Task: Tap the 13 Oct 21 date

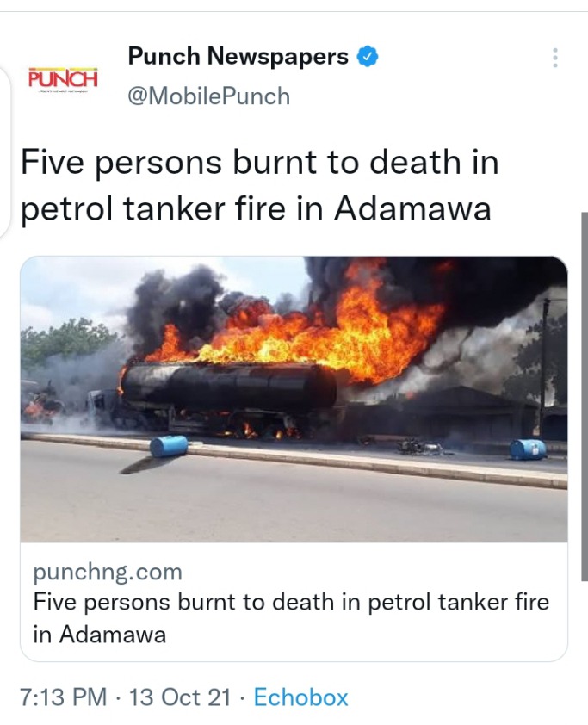Action: 180,697
